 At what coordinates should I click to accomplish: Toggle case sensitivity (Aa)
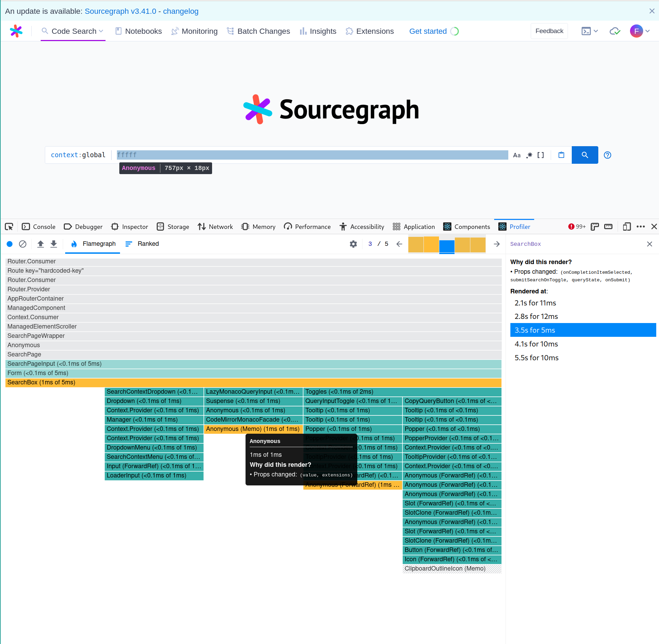pyautogui.click(x=517, y=155)
